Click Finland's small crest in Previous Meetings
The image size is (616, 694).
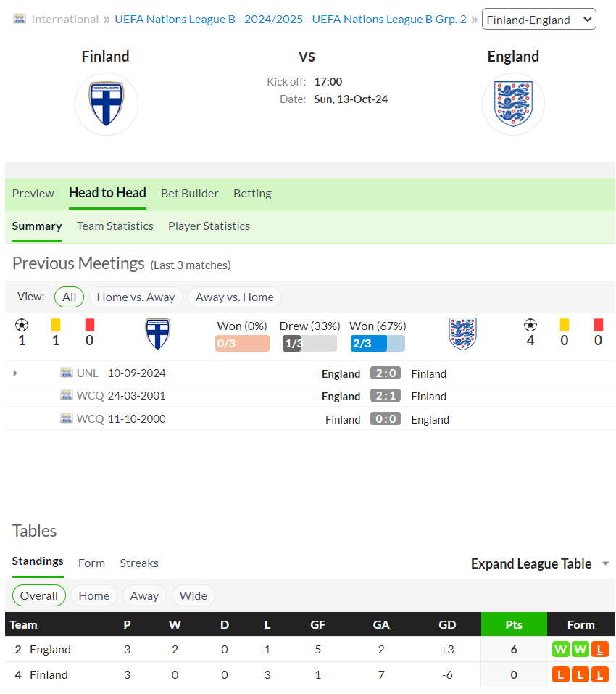point(157,334)
